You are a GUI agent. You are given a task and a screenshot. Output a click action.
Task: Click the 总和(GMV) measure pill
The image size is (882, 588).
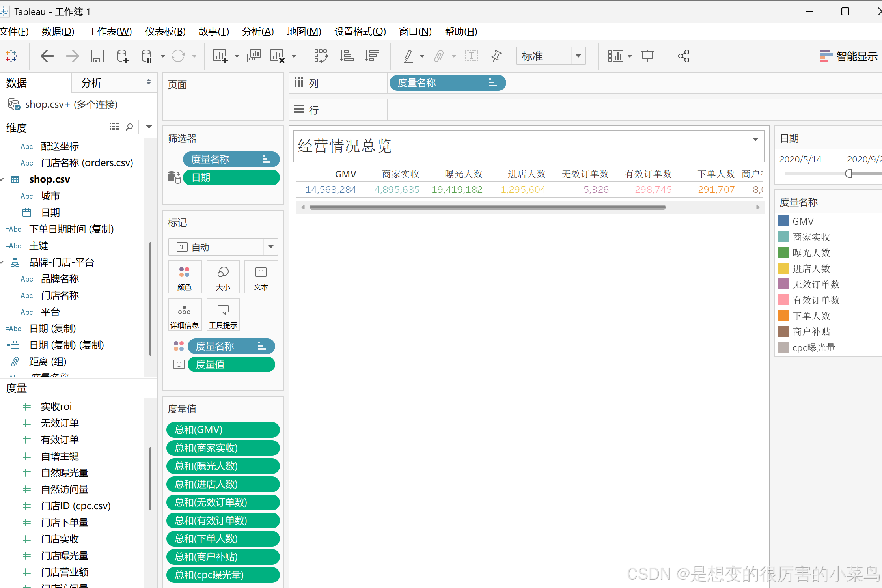pos(223,430)
